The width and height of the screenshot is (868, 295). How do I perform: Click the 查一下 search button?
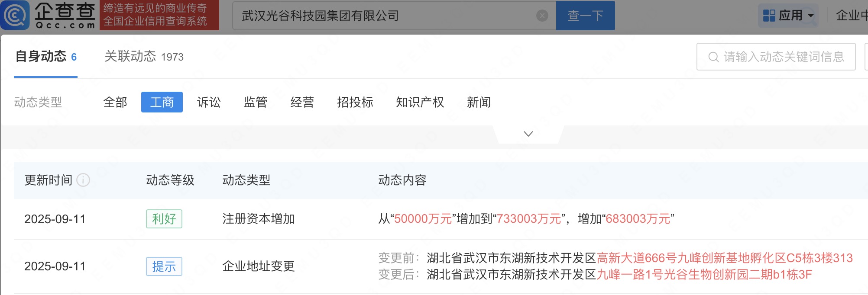586,16
